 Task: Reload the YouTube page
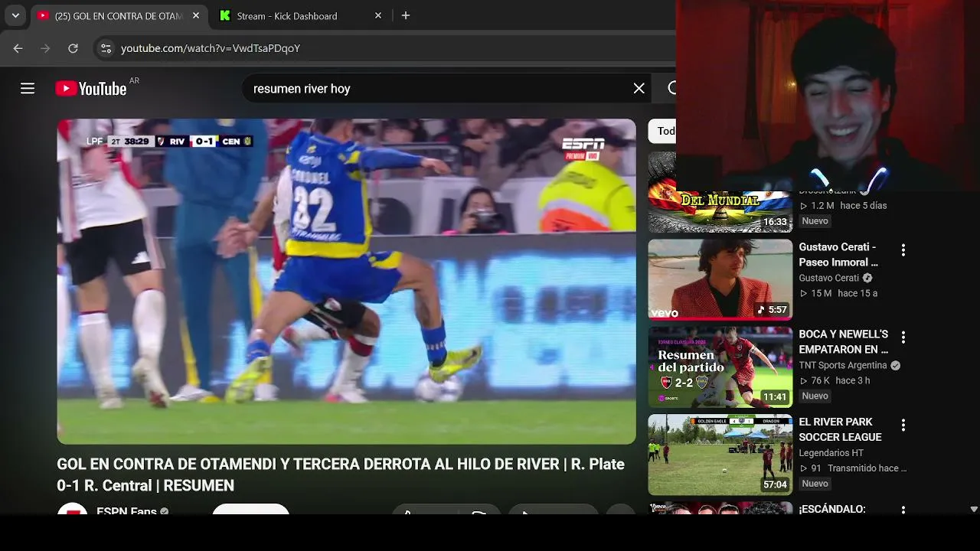[x=73, y=48]
